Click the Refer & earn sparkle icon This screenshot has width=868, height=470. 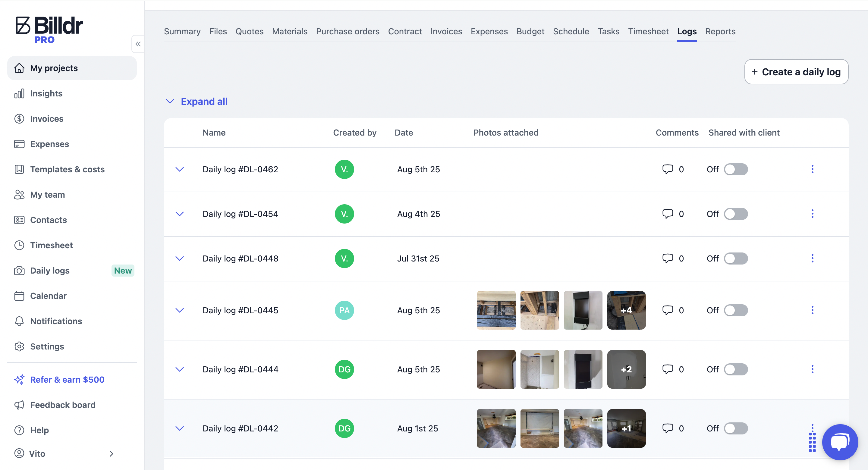[x=19, y=379]
